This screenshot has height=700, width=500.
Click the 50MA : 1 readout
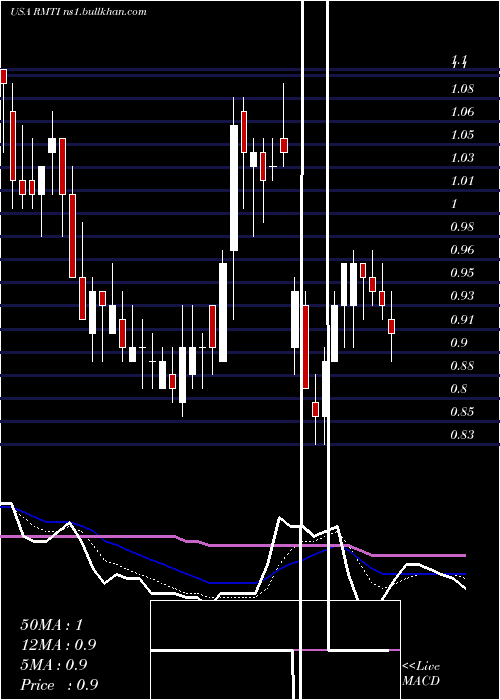(x=52, y=625)
